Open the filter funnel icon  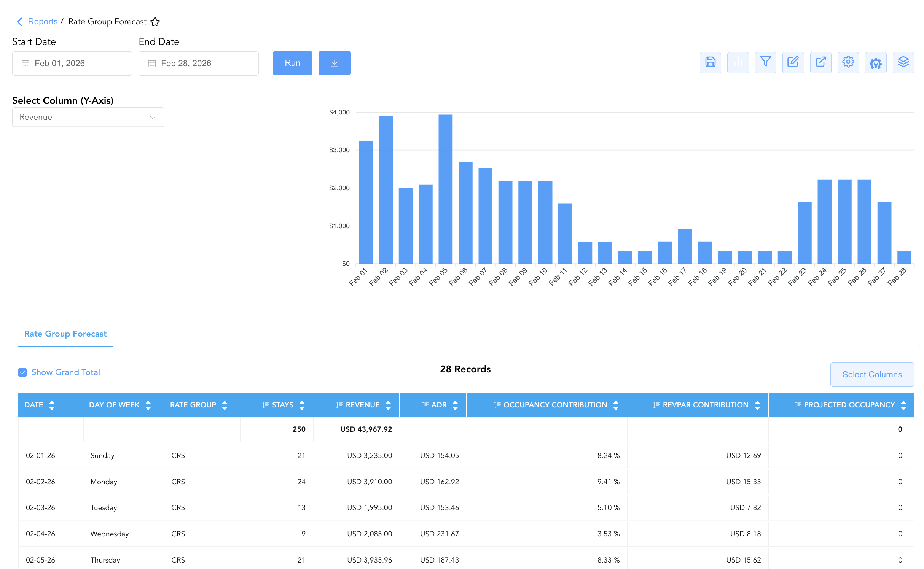pos(765,63)
